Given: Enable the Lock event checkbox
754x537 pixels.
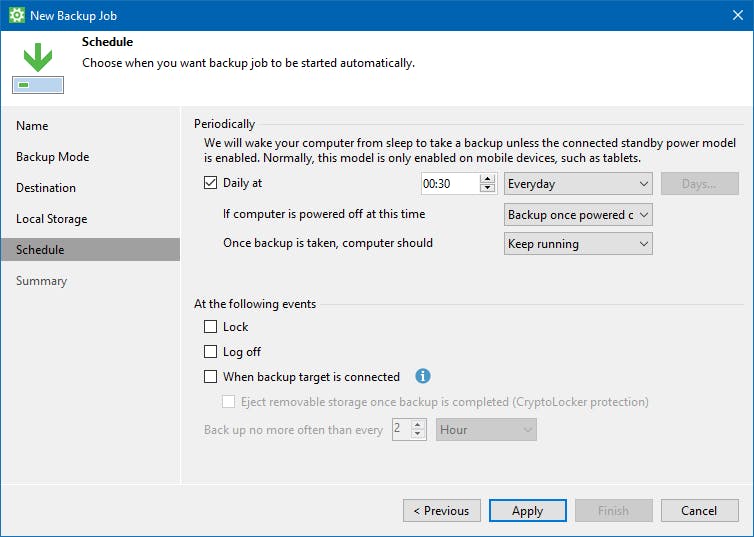Looking at the screenshot, I should click(x=210, y=327).
